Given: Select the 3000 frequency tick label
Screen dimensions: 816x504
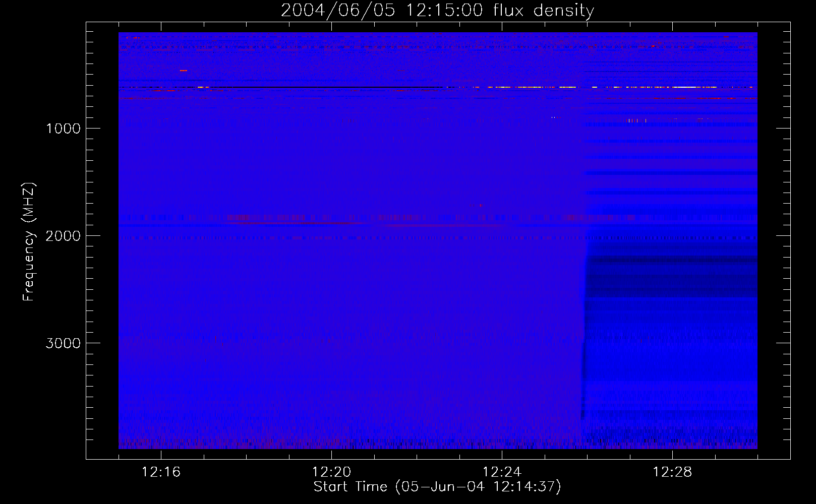Looking at the screenshot, I should (63, 343).
